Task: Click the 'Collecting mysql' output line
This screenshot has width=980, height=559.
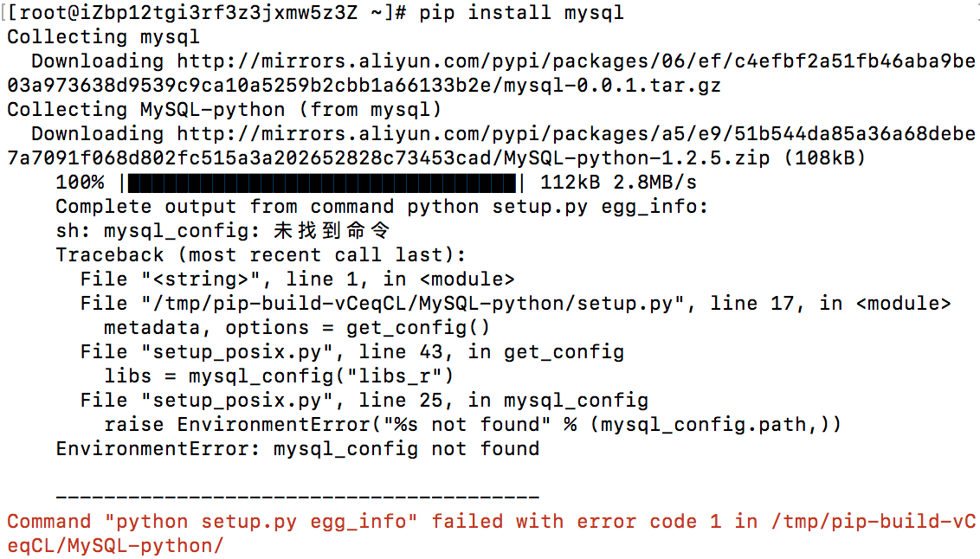Action: [103, 37]
